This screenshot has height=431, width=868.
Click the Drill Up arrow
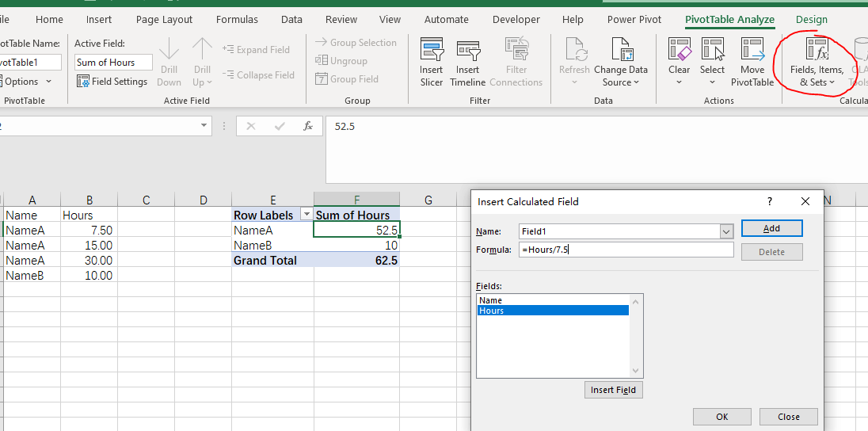(x=202, y=49)
